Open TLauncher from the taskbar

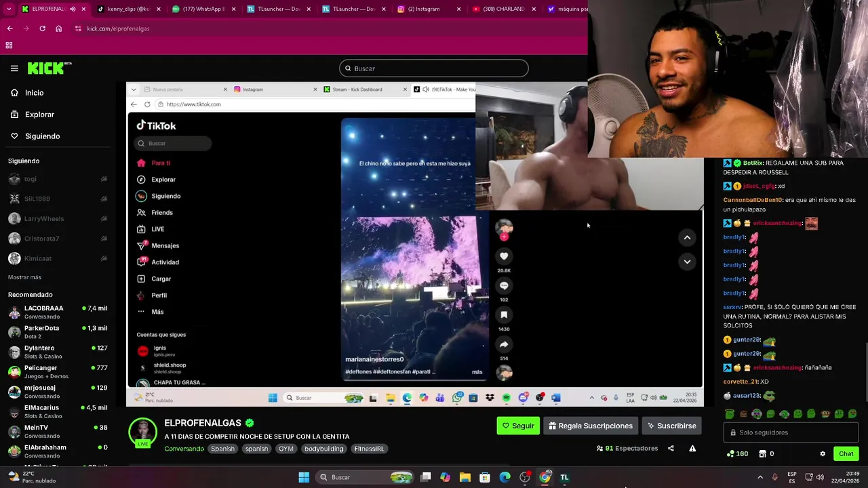click(564, 477)
